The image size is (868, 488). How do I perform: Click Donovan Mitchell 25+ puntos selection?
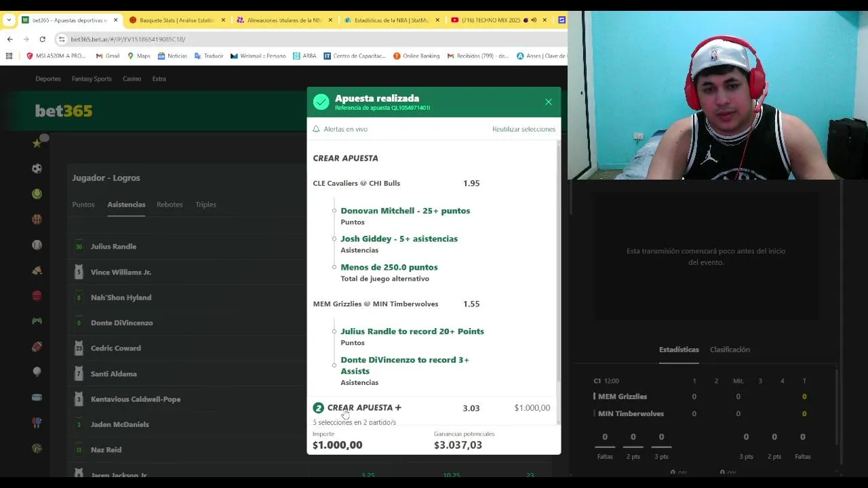[x=405, y=211]
